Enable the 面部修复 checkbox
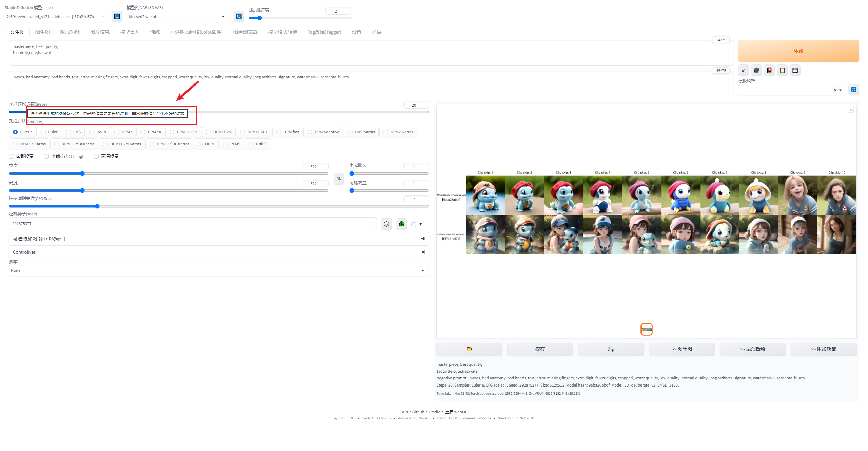 tap(12, 156)
